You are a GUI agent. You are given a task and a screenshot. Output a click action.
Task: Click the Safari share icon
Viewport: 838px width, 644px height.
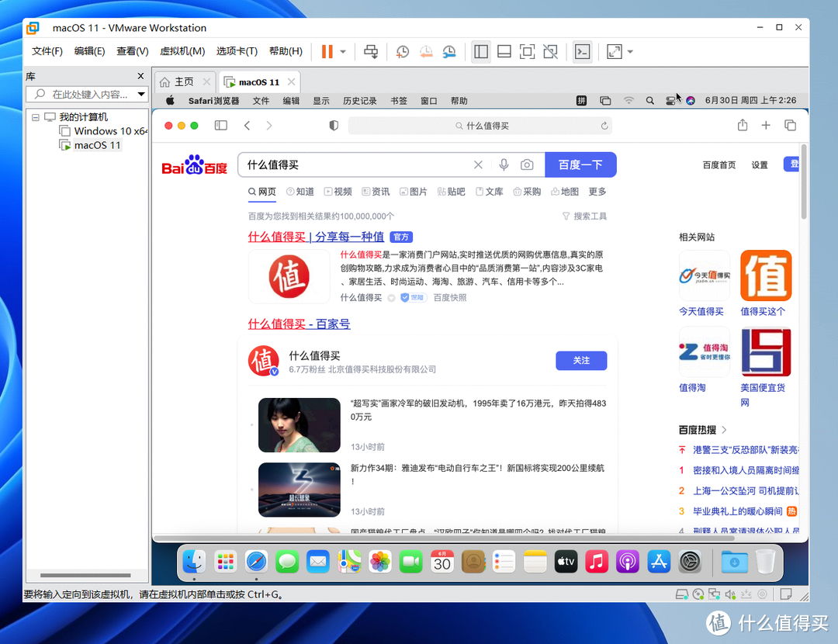coord(743,125)
